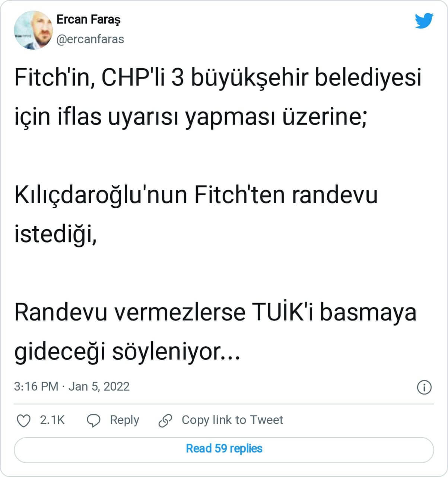This screenshot has width=448, height=477.
Task: Click the Jan 5, 2022 date
Action: [99, 386]
